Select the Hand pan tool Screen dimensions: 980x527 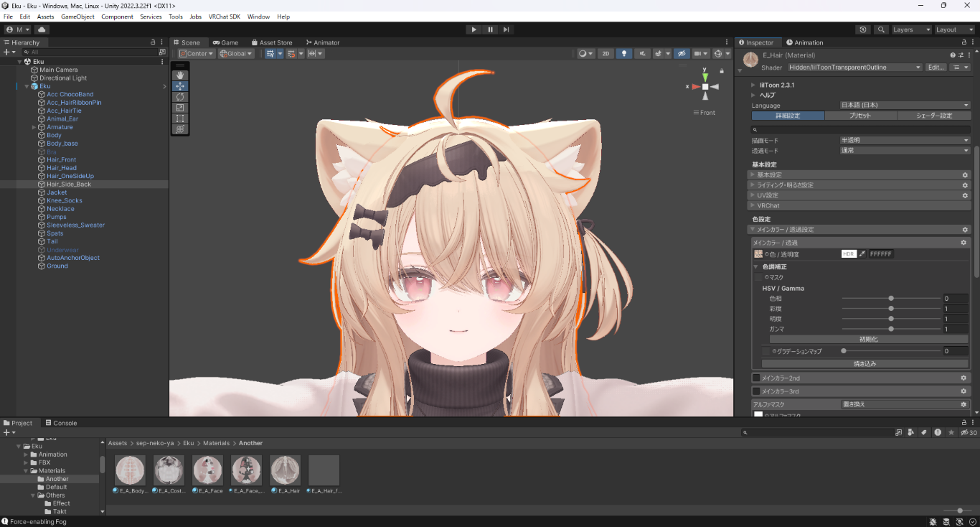[179, 75]
